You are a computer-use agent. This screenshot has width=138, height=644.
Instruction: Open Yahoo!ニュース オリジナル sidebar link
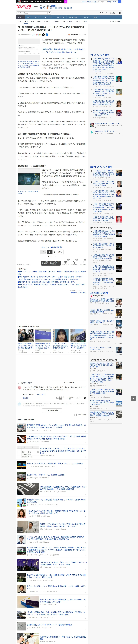[x=104, y=131]
